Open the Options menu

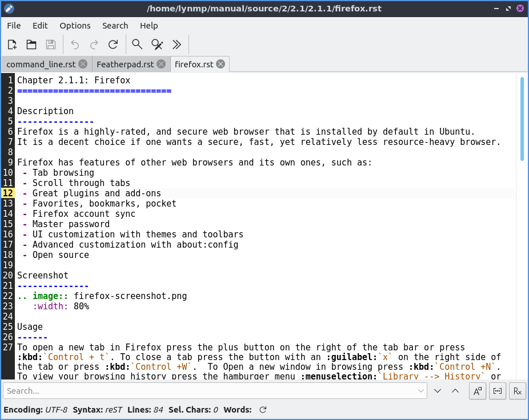coord(75,26)
